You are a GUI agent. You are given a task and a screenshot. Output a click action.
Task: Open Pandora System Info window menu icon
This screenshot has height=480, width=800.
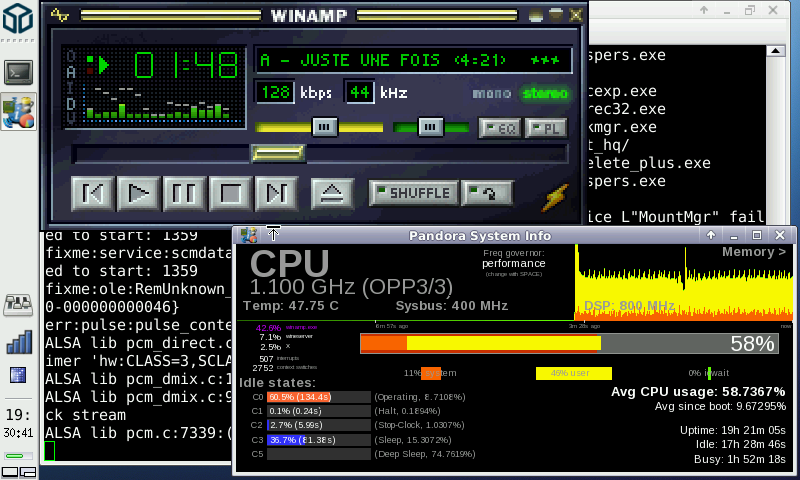click(249, 235)
